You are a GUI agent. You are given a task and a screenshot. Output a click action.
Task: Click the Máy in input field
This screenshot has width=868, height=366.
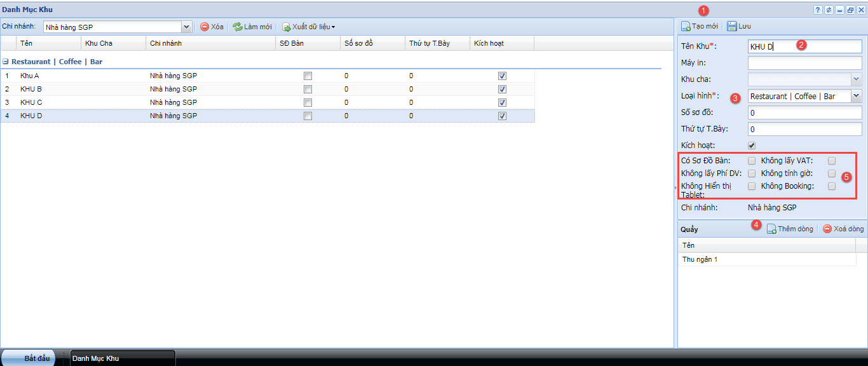pyautogui.click(x=804, y=63)
